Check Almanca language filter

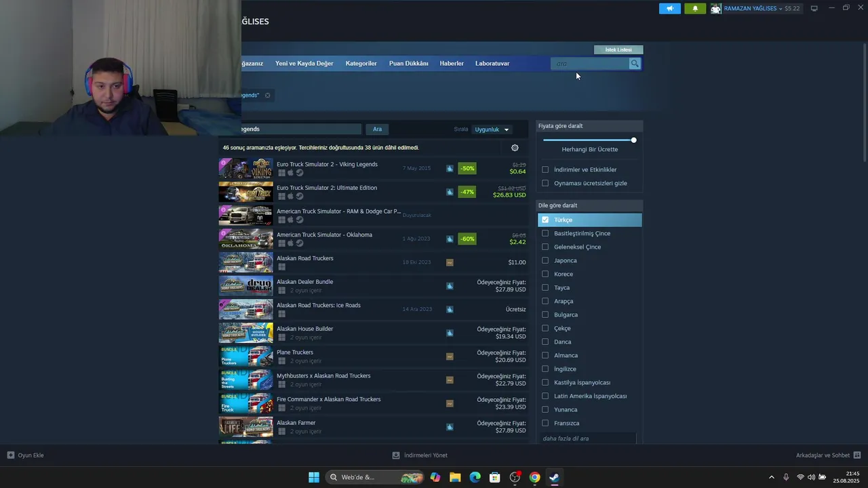(x=545, y=355)
